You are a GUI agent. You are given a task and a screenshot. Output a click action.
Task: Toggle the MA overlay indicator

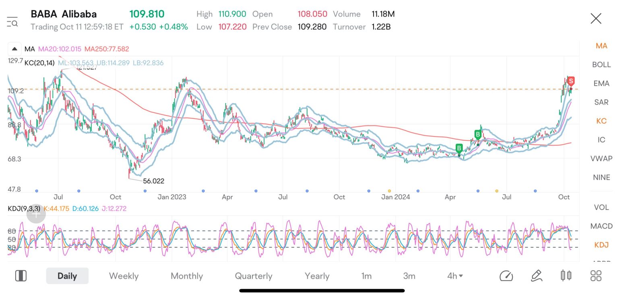point(601,46)
